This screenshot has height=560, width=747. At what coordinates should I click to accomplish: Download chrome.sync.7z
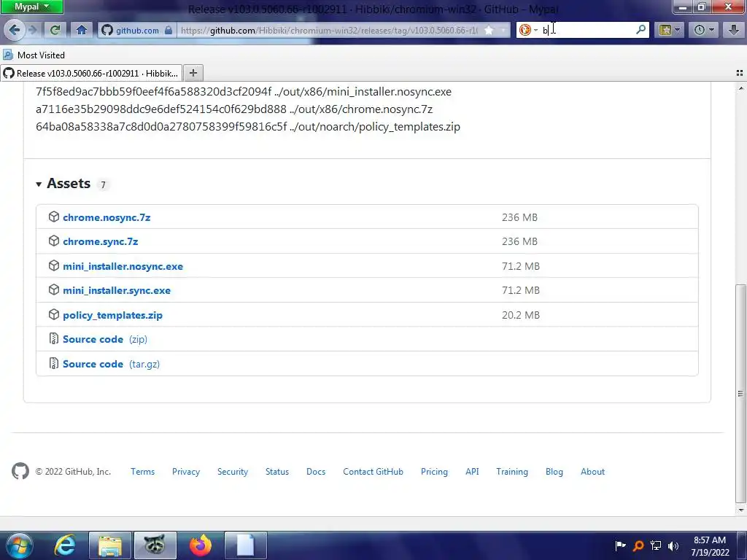pos(101,241)
